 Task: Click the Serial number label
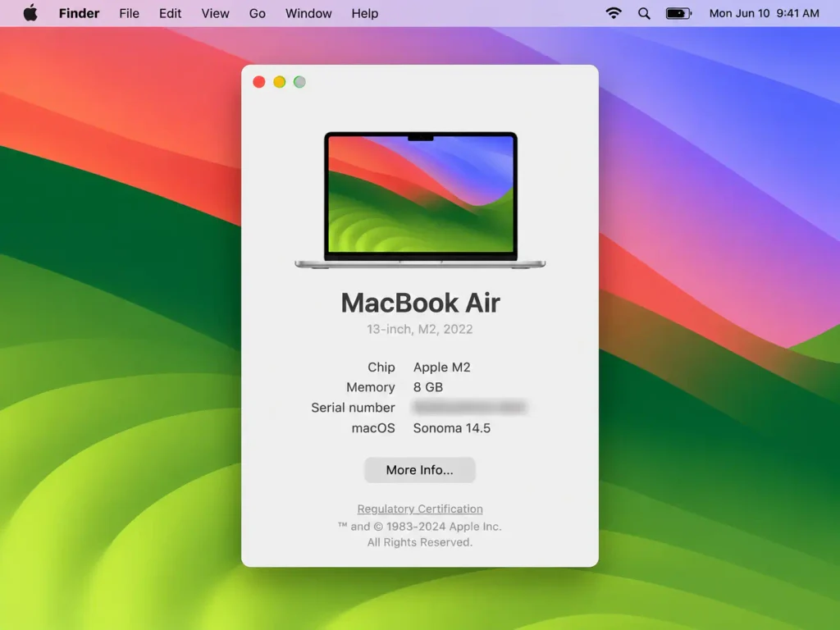(x=353, y=408)
